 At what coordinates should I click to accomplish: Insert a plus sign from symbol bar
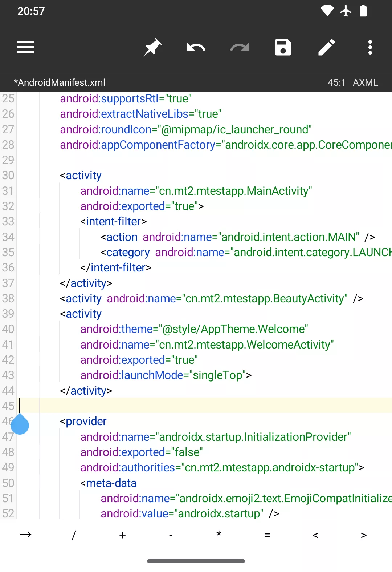click(122, 535)
